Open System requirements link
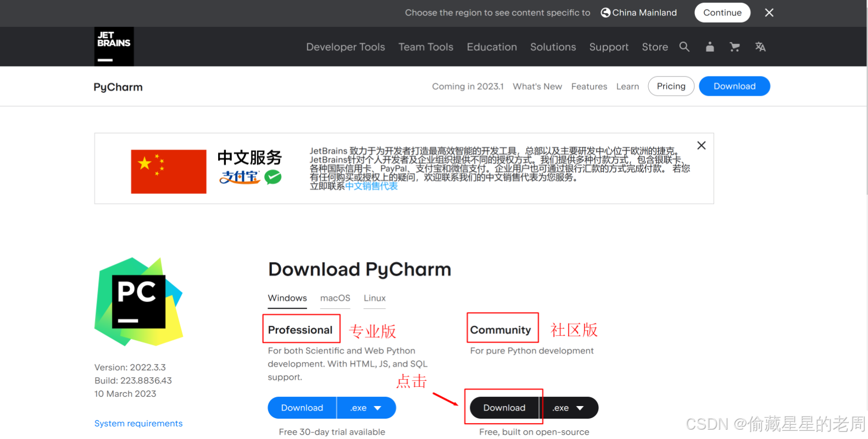 point(138,424)
